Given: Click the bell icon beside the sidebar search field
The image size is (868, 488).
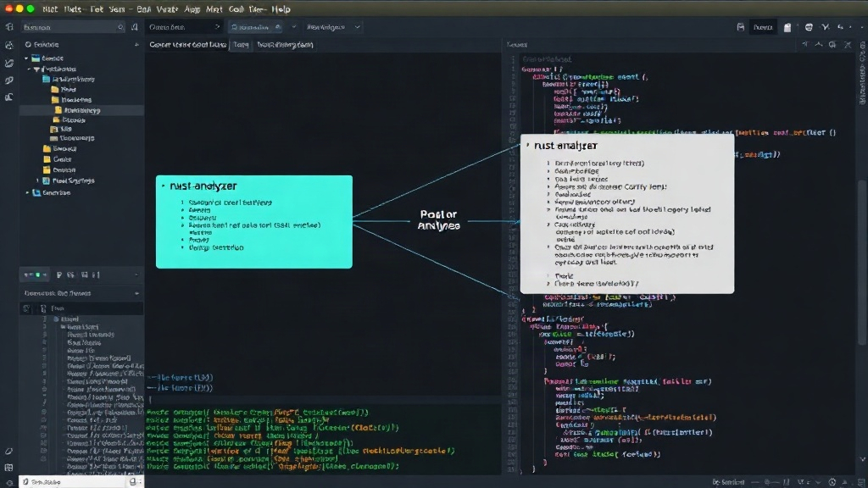Looking at the screenshot, I should pyautogui.click(x=135, y=27).
